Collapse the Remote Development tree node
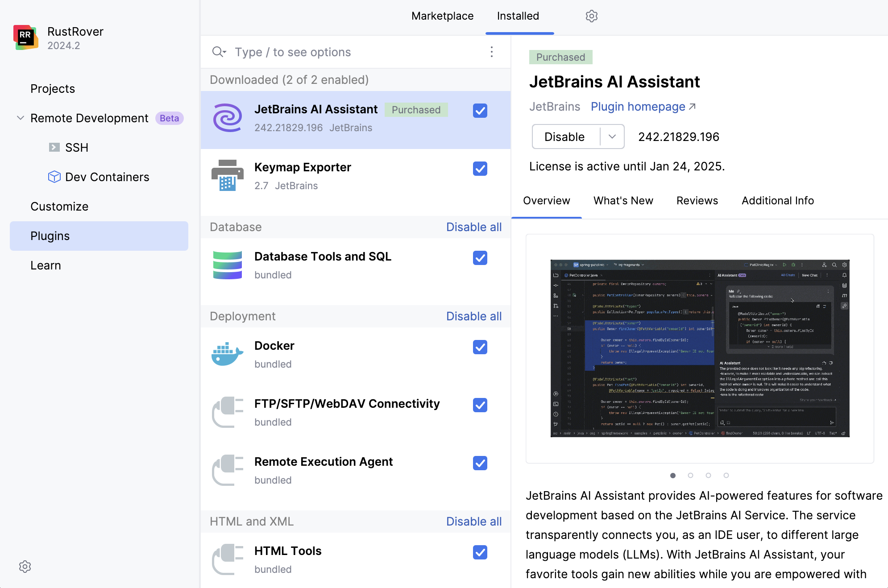The image size is (888, 588). point(21,118)
